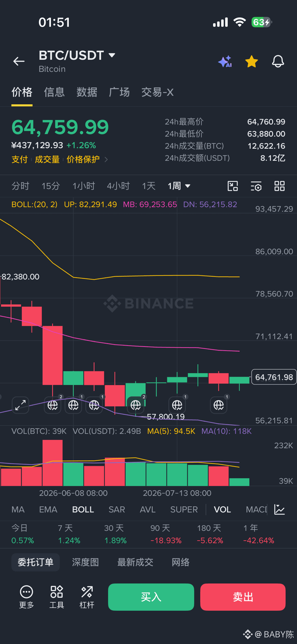Tap the main price 64,759.99
Screen dimensions: 297x644
pyautogui.click(x=60, y=127)
